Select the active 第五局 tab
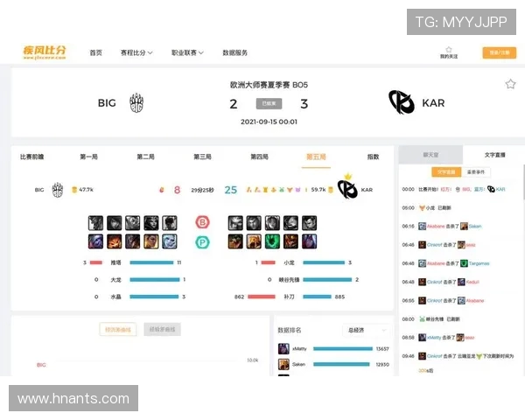 coord(316,157)
